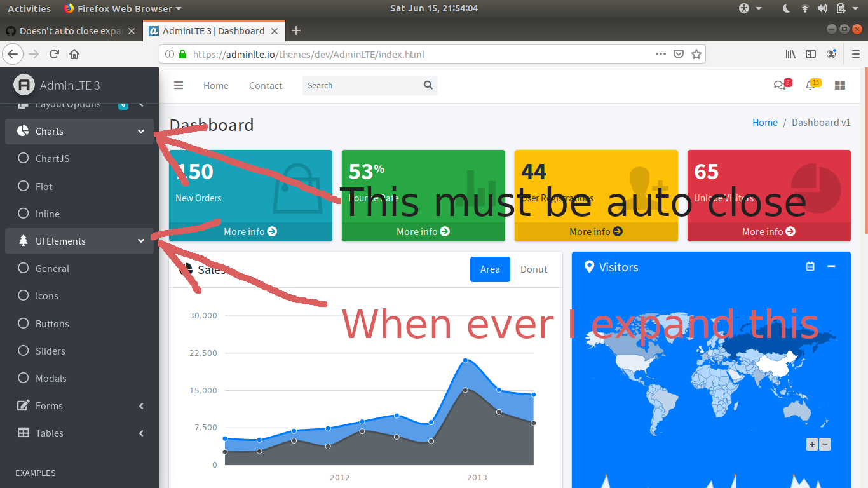
Task: Open the calendar icon on Visitors card
Action: [x=810, y=267]
